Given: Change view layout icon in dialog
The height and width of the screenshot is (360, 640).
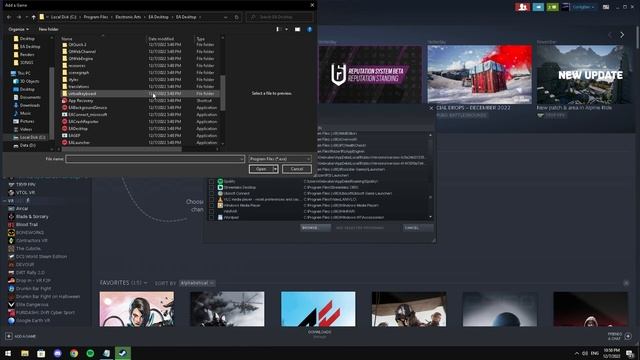Looking at the screenshot, I should (278, 29).
